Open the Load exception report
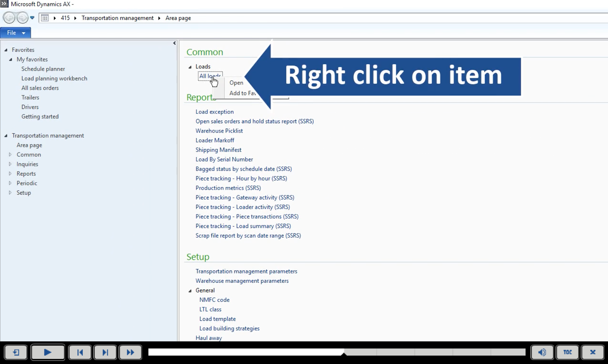 point(214,112)
